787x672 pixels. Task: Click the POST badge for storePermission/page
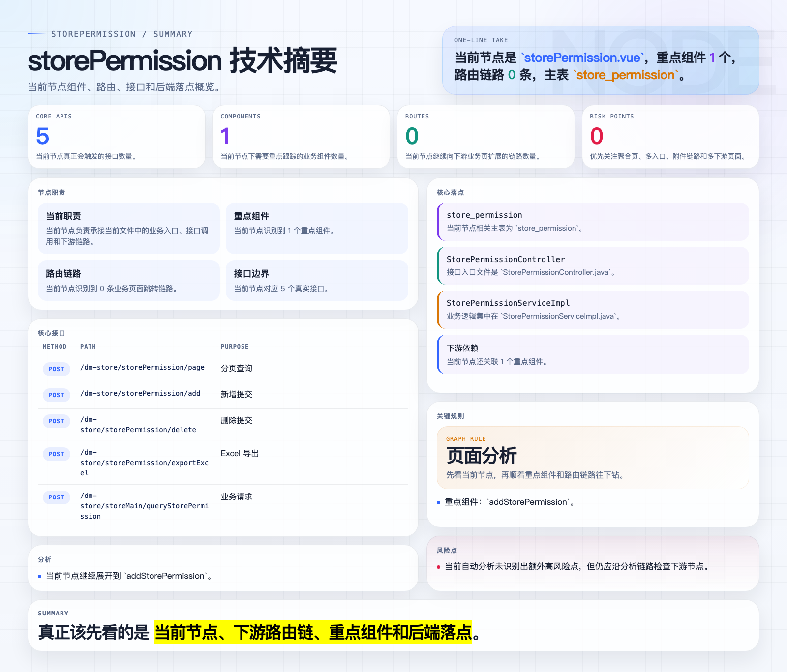57,369
